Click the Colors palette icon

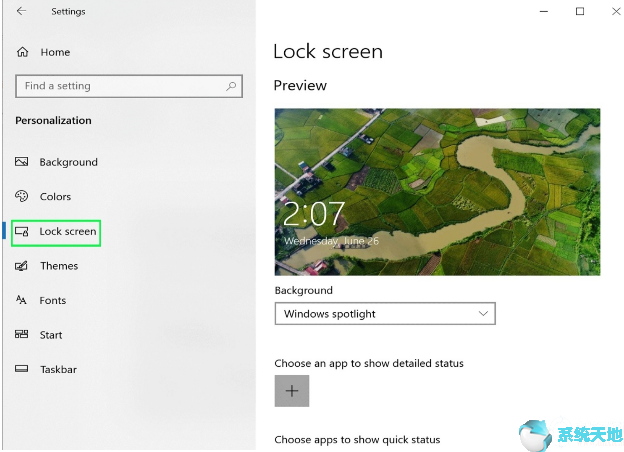pos(21,196)
